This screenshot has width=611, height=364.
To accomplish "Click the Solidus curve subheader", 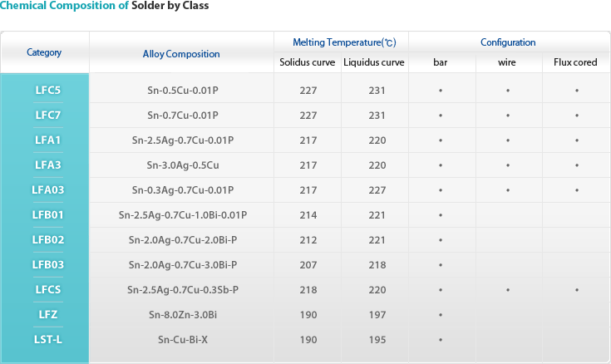I will coord(307,62).
